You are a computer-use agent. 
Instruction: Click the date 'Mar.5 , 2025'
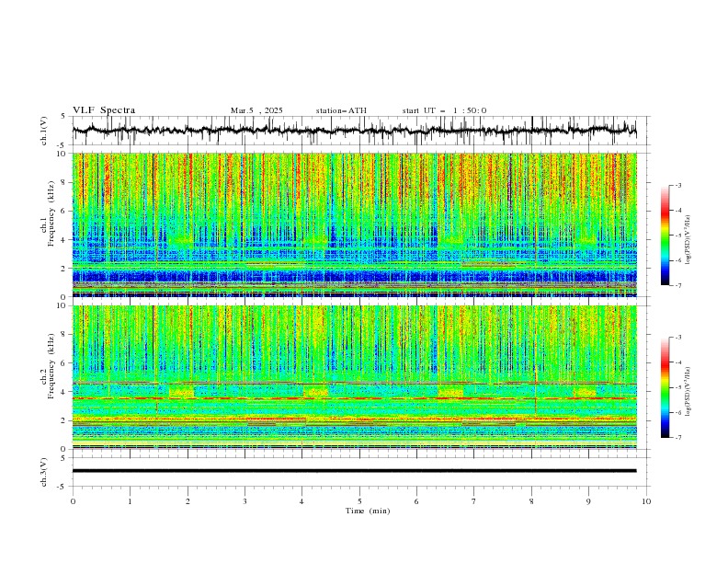click(x=256, y=110)
